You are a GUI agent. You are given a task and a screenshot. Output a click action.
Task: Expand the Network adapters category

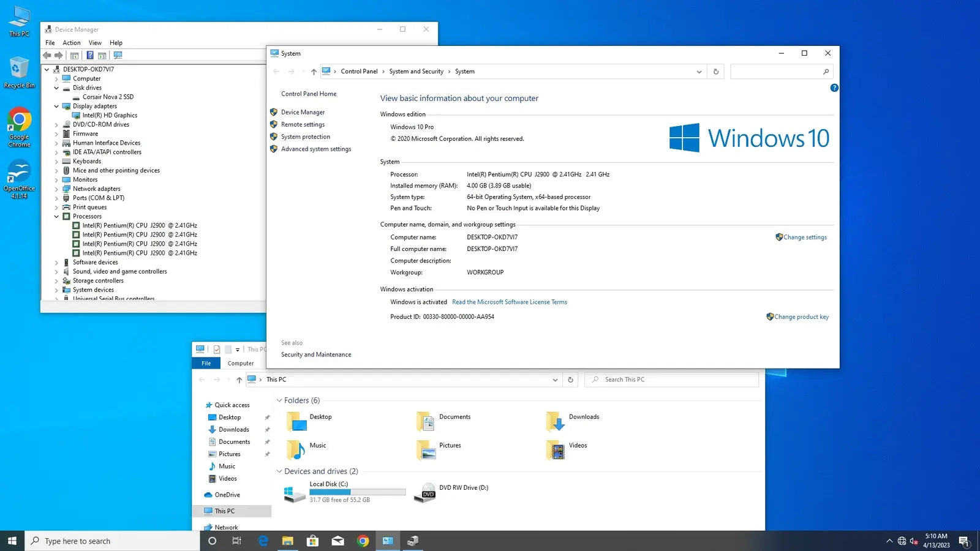coord(56,189)
